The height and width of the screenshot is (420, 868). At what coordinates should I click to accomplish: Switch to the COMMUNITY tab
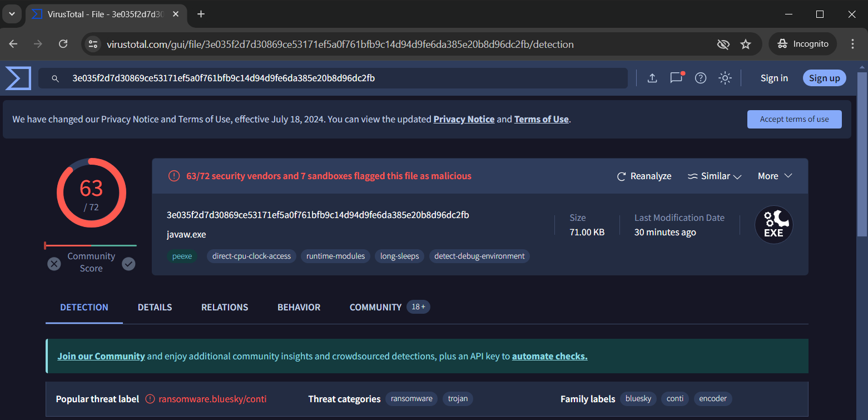click(389, 307)
